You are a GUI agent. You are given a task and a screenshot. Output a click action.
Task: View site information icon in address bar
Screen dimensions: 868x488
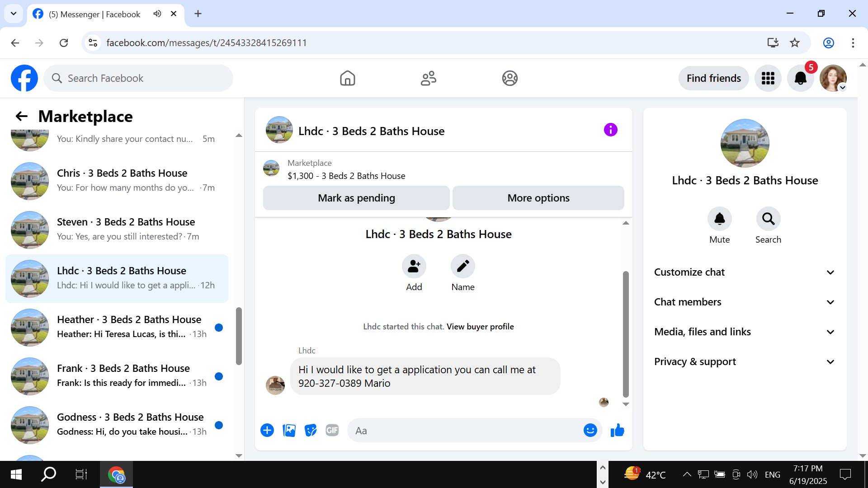(93, 43)
